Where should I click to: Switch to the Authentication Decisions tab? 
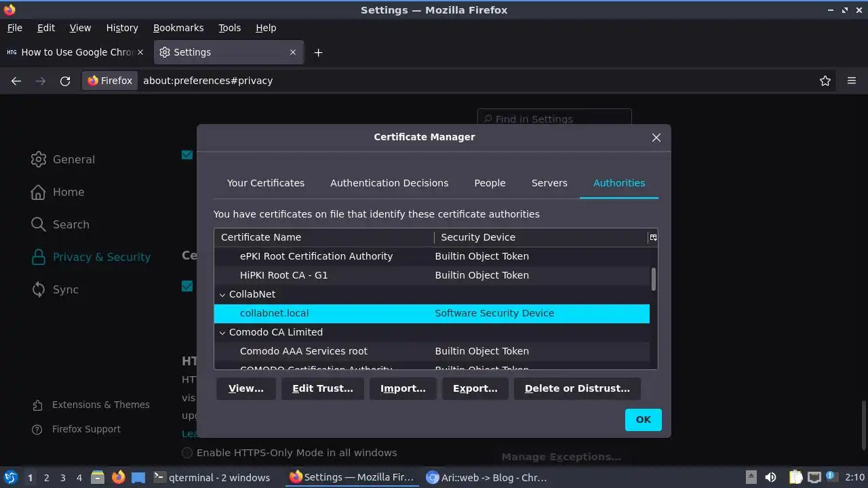tap(389, 183)
